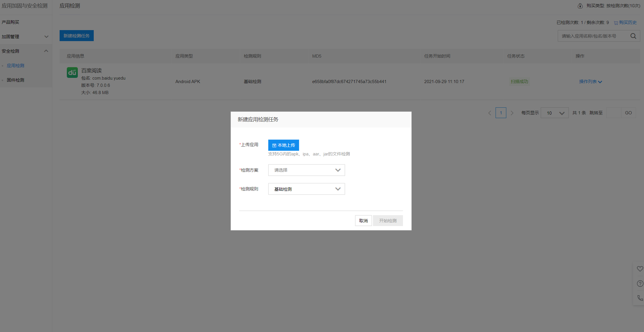Select 应用检测 in the sidebar
Image resolution: width=644 pixels, height=332 pixels.
(16, 66)
